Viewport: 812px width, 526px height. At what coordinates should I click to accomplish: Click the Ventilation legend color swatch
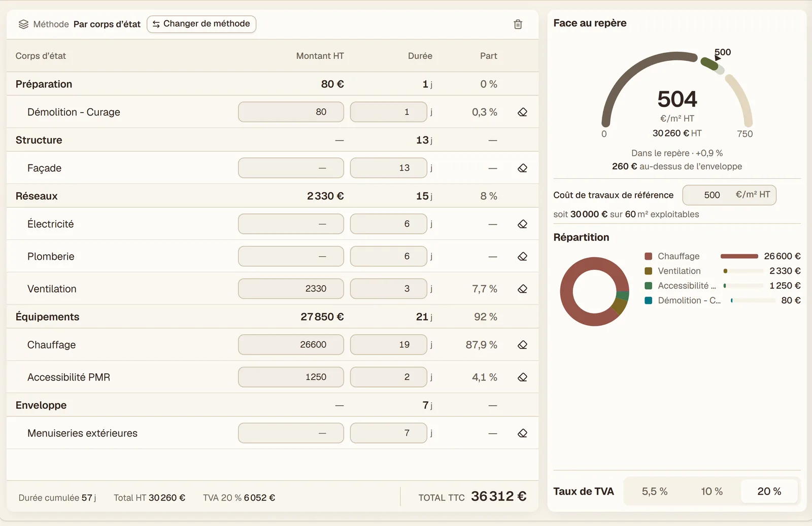648,271
